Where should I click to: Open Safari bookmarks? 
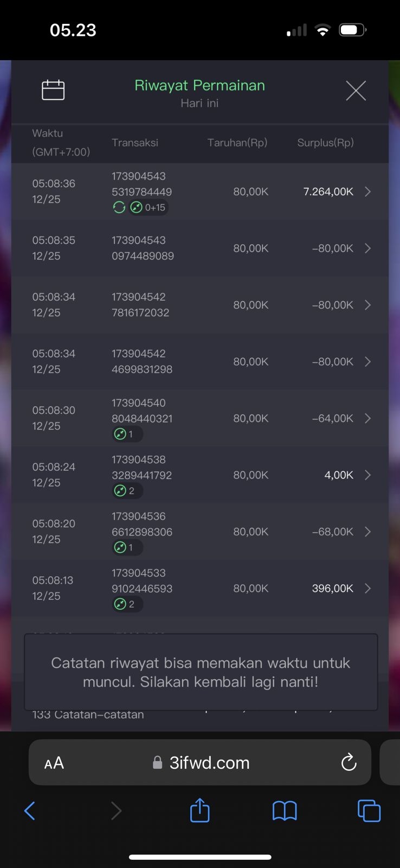tap(285, 811)
